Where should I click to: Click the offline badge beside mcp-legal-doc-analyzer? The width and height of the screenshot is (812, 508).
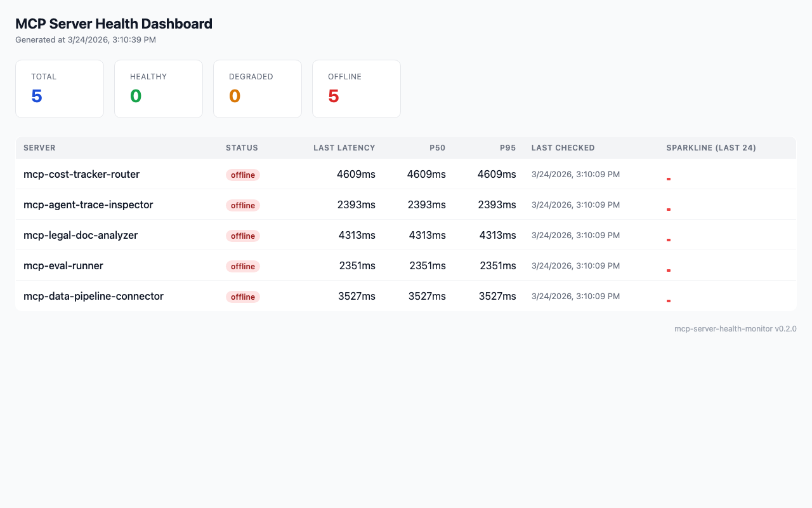pos(243,236)
